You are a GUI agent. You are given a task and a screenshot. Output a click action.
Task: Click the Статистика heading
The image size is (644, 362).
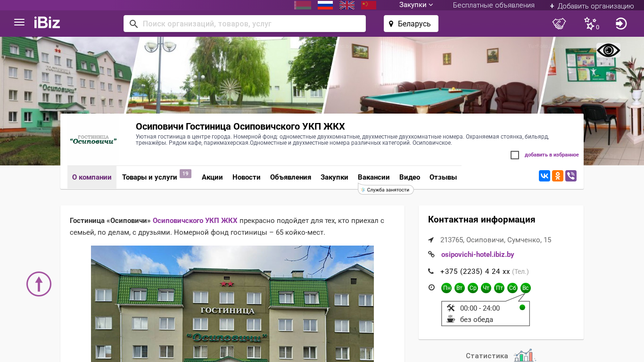487,356
